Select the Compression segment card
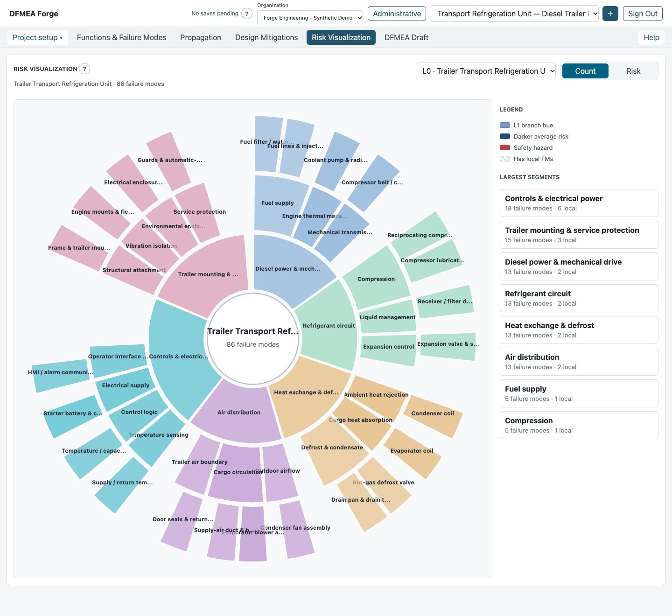Viewport: 672px width, 616px height. pyautogui.click(x=579, y=425)
